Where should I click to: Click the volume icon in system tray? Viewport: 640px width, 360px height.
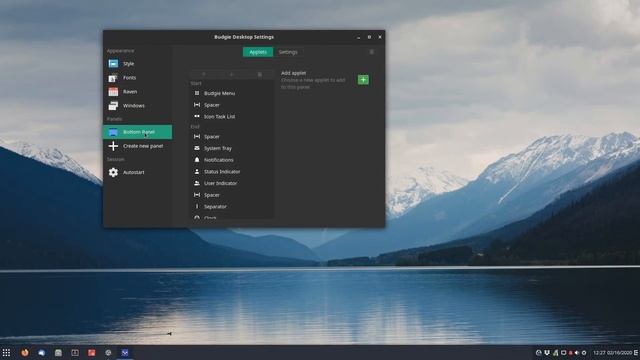coord(577,353)
